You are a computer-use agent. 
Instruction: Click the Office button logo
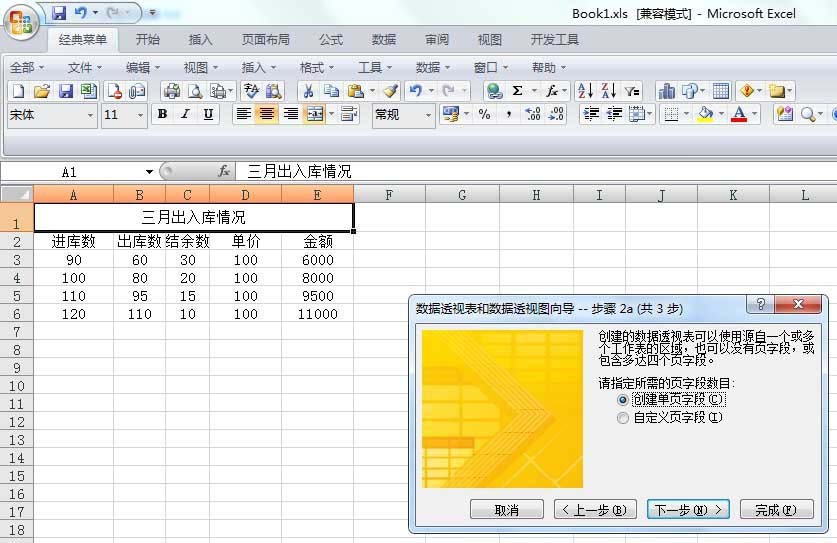pos(21,21)
